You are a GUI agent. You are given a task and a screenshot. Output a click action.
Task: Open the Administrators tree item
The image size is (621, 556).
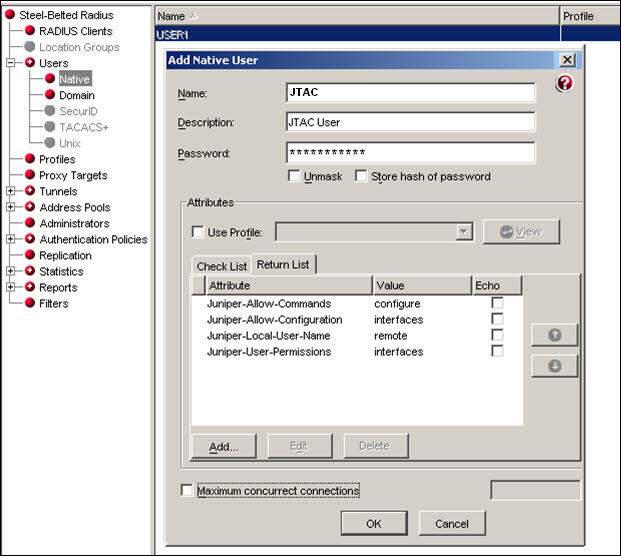[x=74, y=223]
